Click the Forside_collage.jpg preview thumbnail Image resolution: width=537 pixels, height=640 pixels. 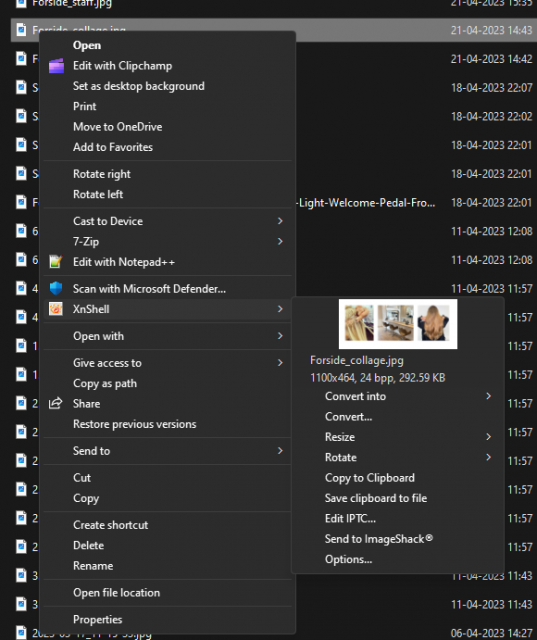[398, 324]
